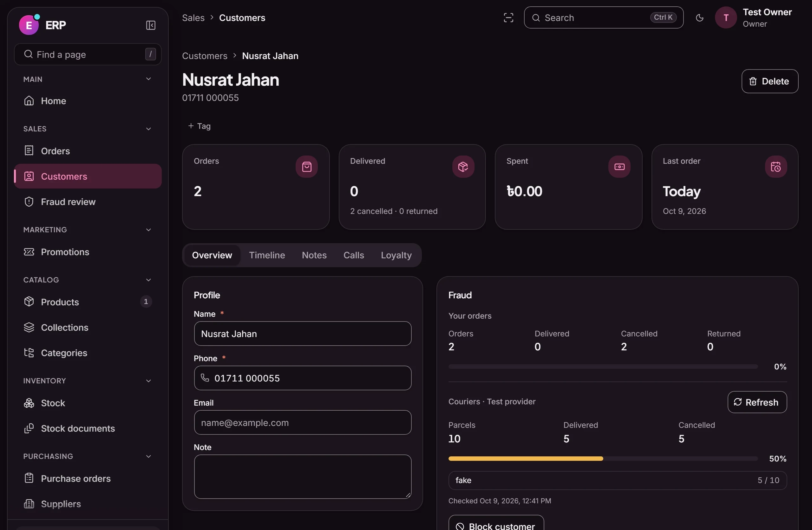Click the Note text area
The image size is (812, 530).
click(x=303, y=477)
